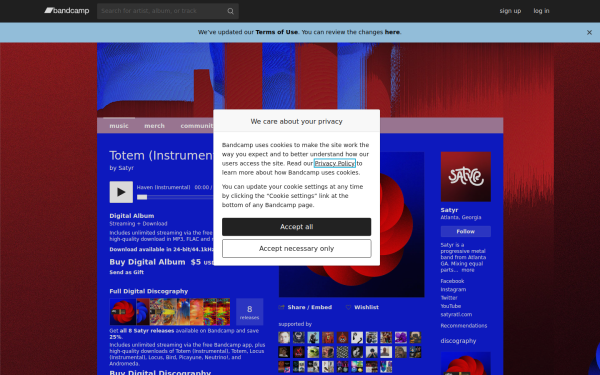600x375 pixels.
Task: Open the Satyr artist name link in sidebar
Action: point(449,210)
